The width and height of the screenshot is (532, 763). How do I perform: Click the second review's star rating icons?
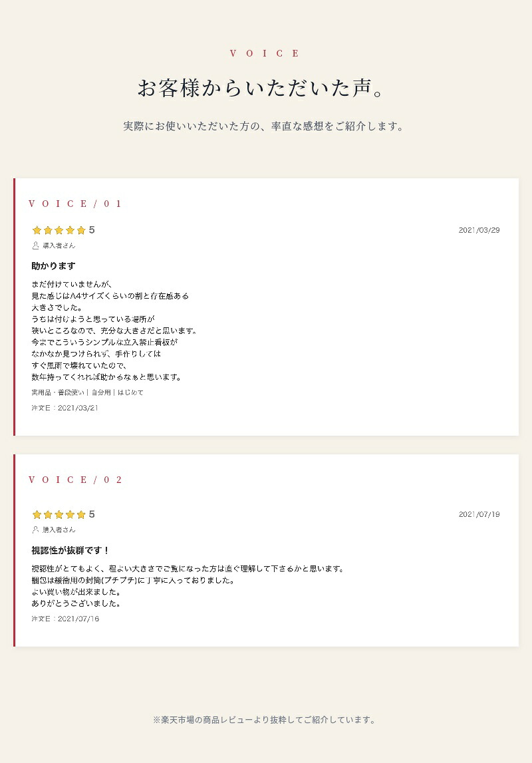(x=59, y=514)
